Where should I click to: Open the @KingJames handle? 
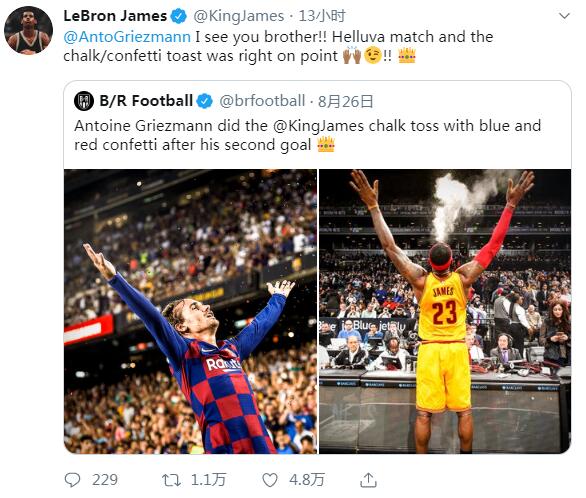239,16
